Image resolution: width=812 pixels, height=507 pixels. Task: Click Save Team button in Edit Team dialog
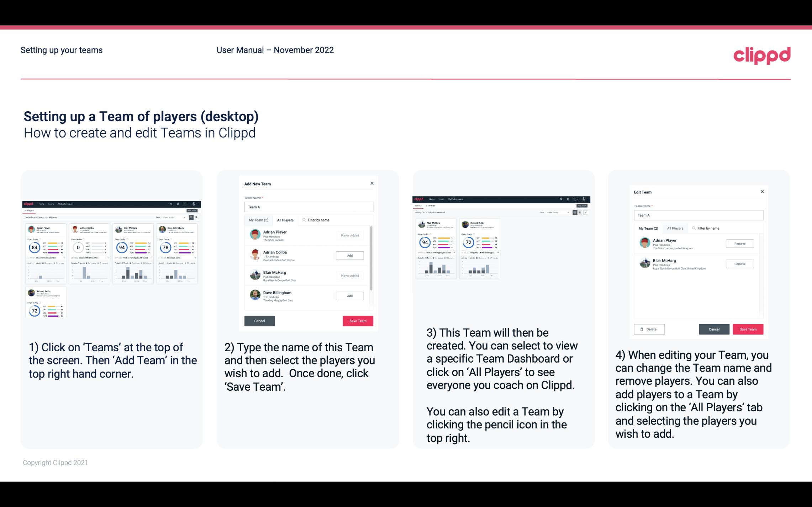click(748, 329)
